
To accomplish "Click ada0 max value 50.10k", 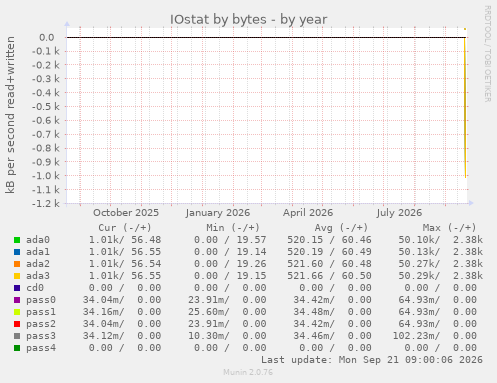I will 419,240.
